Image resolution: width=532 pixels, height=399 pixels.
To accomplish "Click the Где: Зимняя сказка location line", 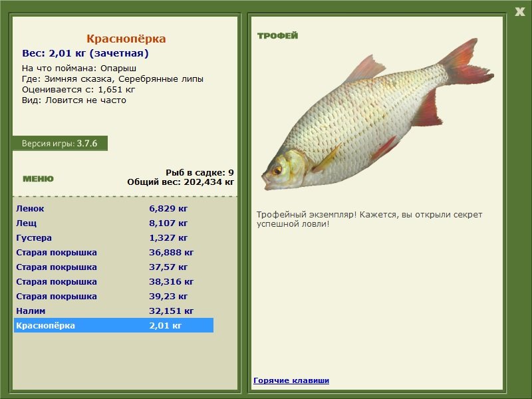I will (x=112, y=79).
